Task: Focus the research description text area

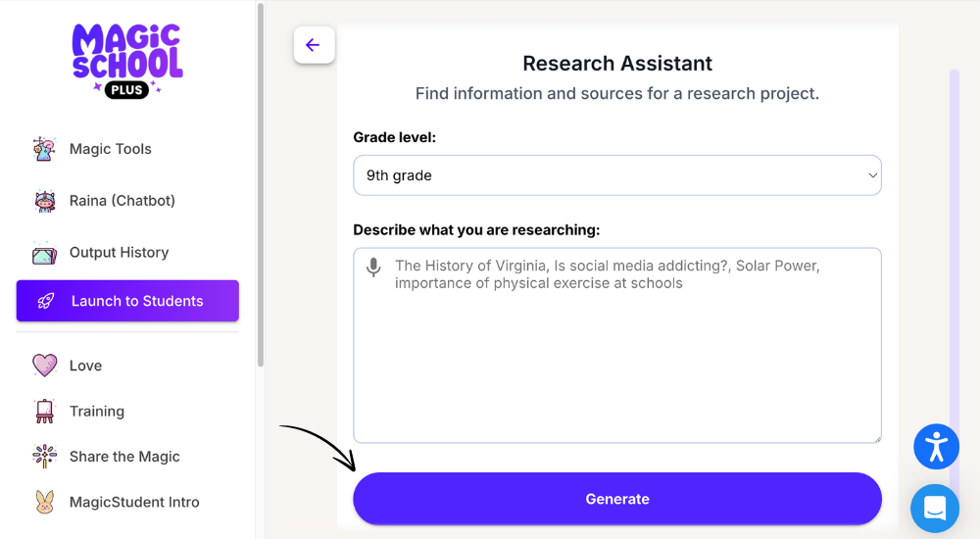Action: (616, 345)
